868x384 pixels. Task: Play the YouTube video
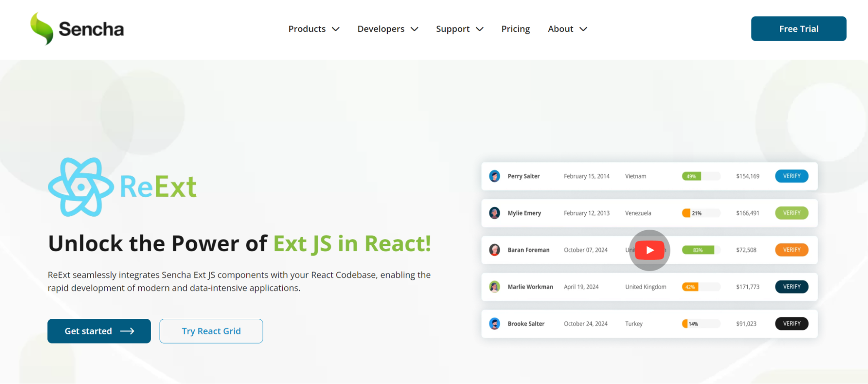pyautogui.click(x=650, y=250)
